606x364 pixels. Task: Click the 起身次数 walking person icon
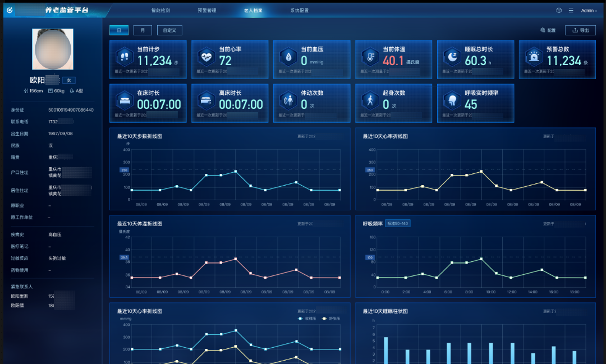point(369,100)
